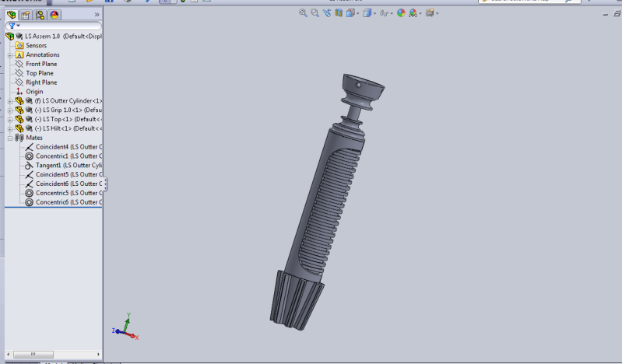Expand the LS Top component
Image resolution: width=622 pixels, height=364 pixels.
[10, 119]
